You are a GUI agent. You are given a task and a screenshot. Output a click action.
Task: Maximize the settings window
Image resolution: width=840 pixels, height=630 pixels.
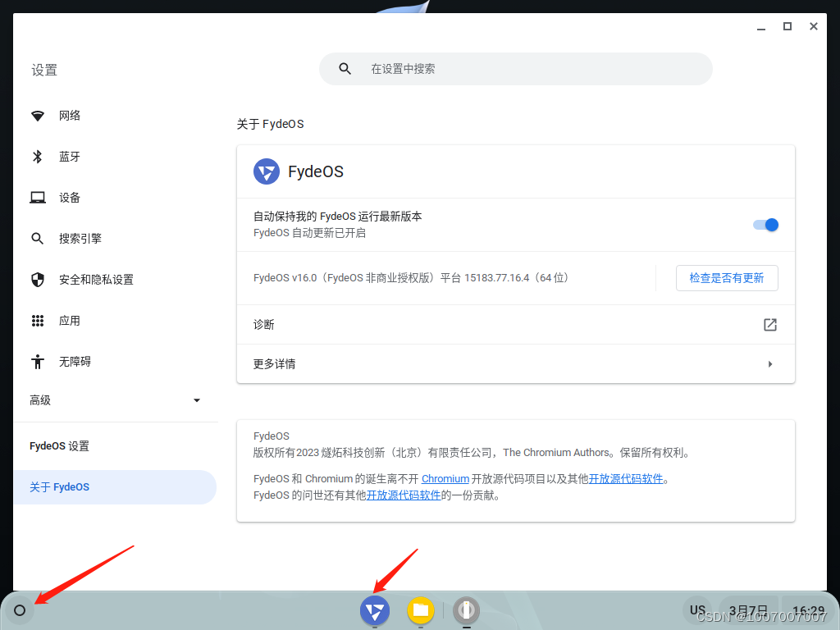(787, 27)
